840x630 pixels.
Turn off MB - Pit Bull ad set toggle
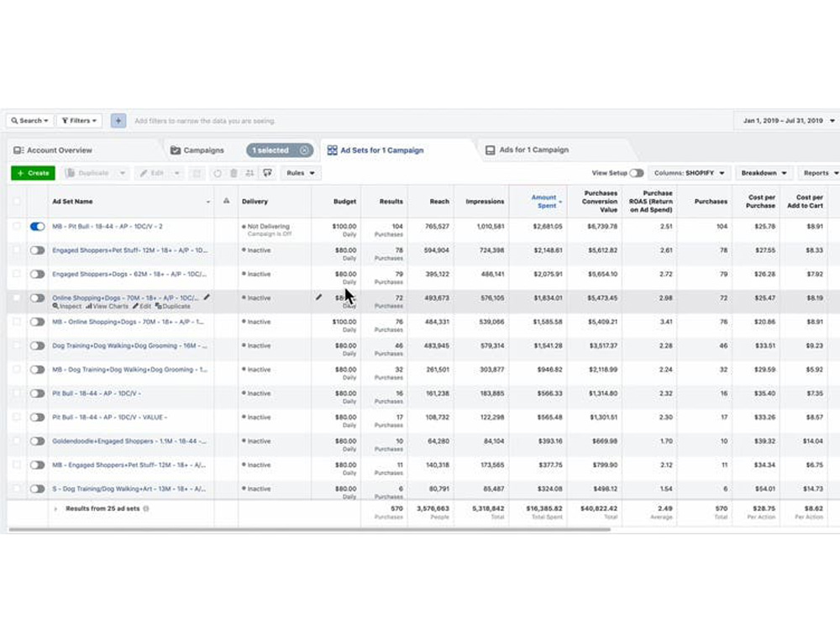pos(38,227)
